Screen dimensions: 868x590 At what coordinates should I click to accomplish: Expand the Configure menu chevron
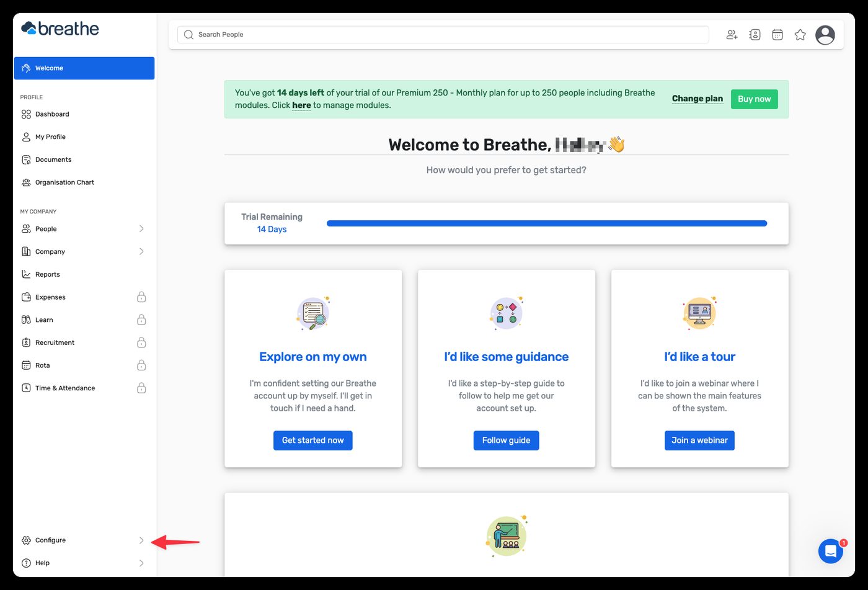click(x=141, y=540)
